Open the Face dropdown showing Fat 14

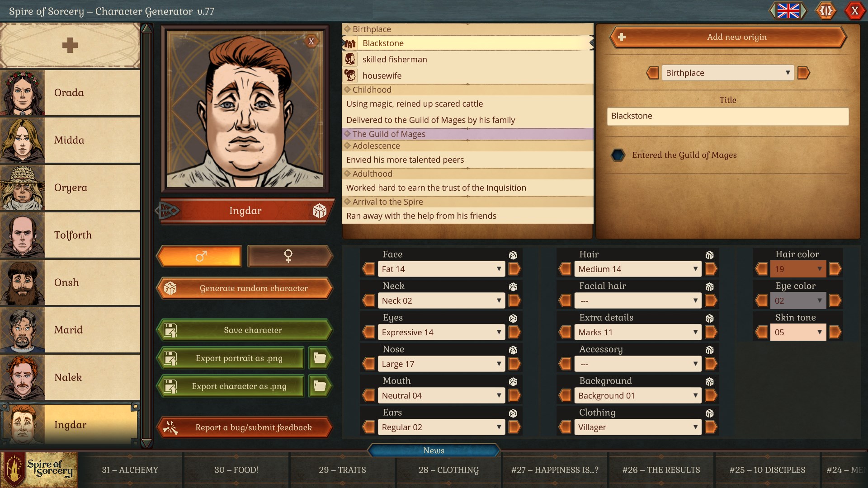441,269
